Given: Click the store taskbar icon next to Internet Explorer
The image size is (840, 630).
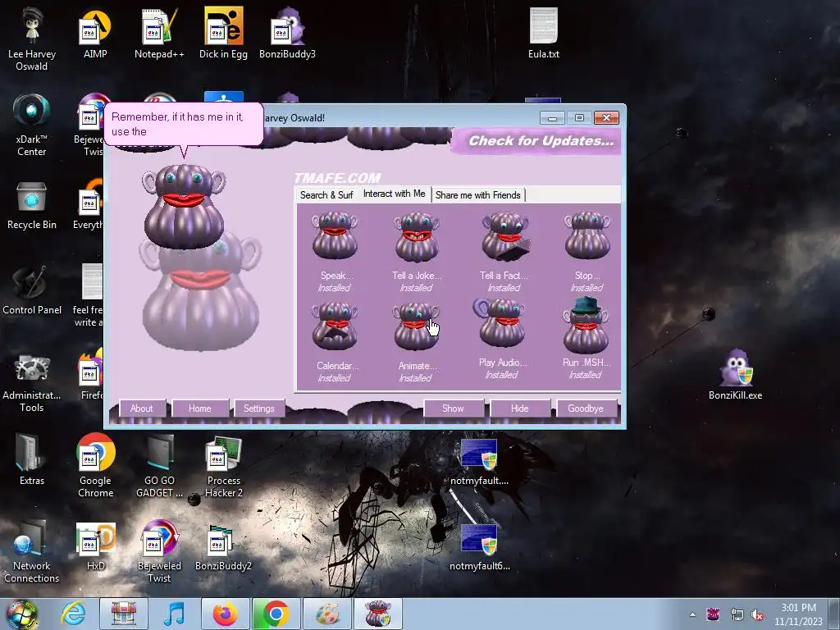Looking at the screenshot, I should pos(124,614).
